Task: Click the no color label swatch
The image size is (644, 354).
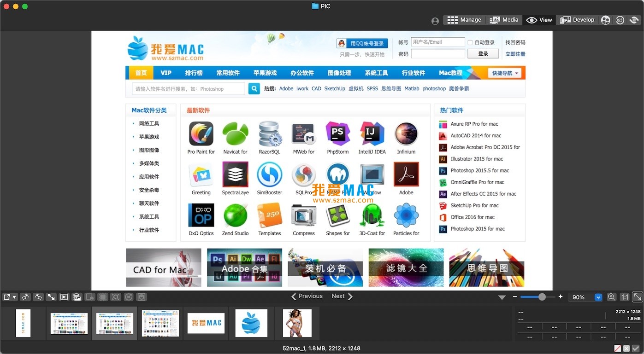Action: pos(618,348)
